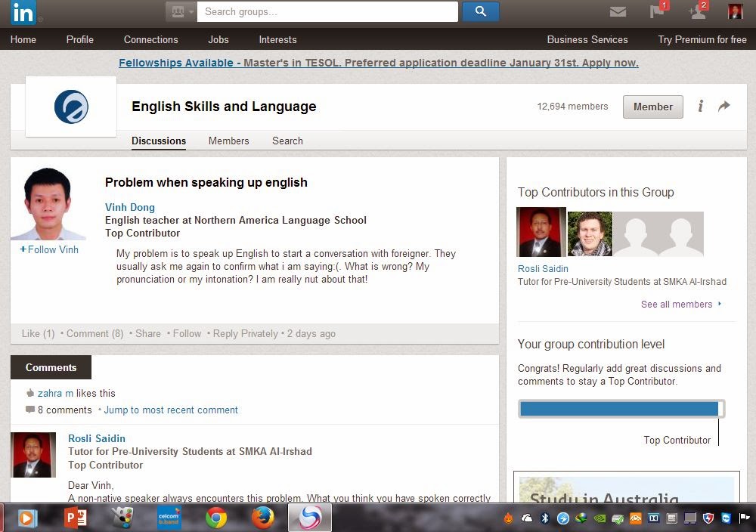Open Google Chrome from the taskbar
756x532 pixels.
point(216,518)
